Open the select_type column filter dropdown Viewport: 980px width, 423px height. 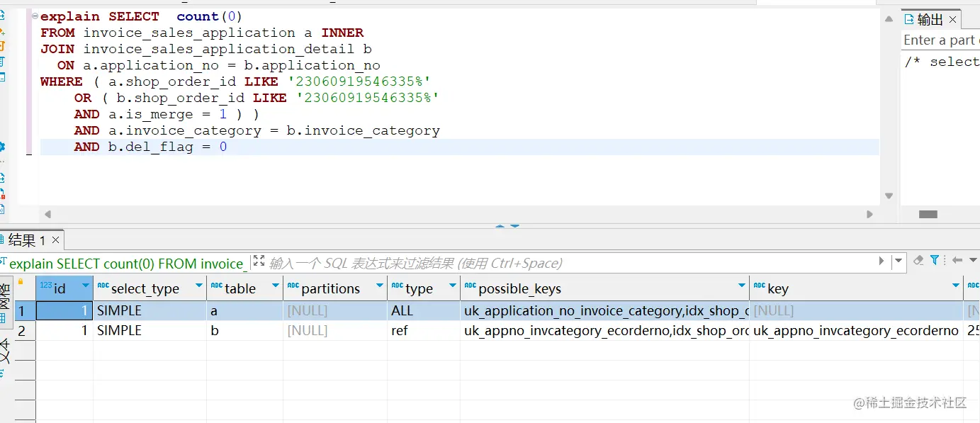pos(198,286)
